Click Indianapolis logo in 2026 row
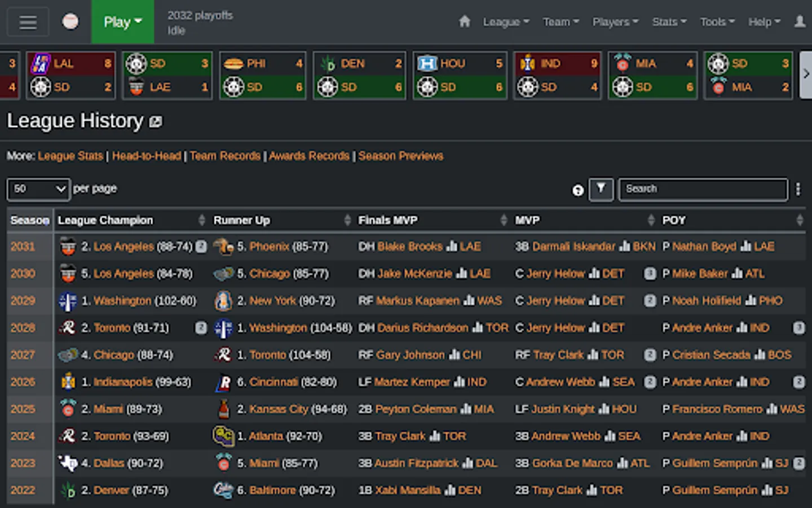 (68, 382)
